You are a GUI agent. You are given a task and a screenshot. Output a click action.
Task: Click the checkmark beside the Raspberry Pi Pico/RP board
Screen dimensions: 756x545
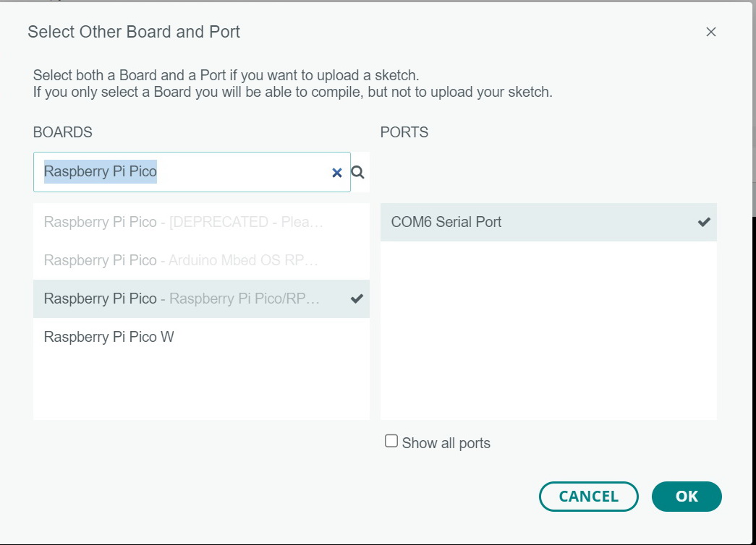[x=357, y=299]
